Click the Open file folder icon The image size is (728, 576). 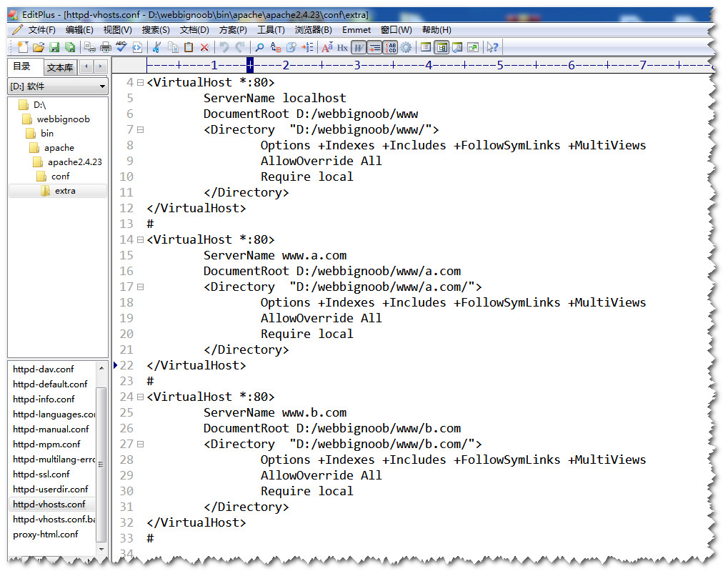[39, 47]
